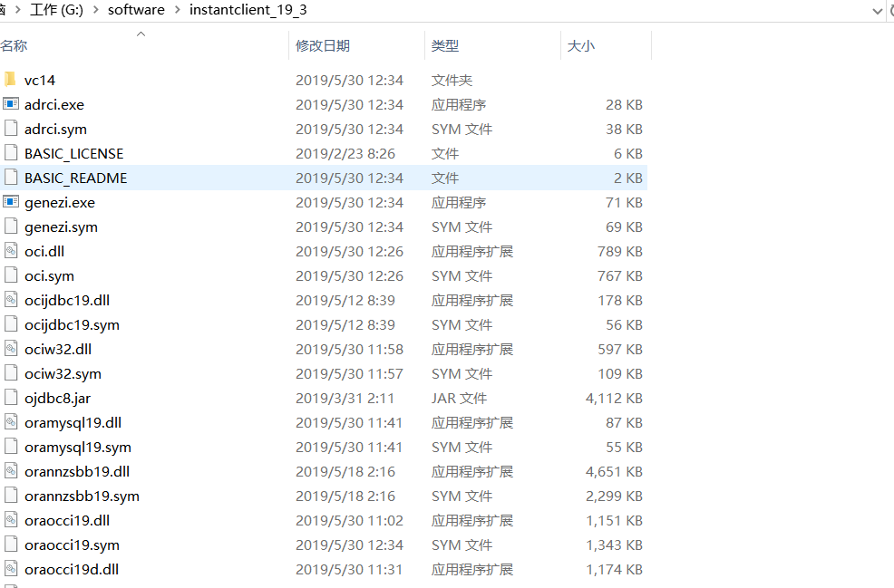Image resolution: width=894 pixels, height=588 pixels.
Task: Sort by 修改日期 column header
Action: [x=322, y=45]
